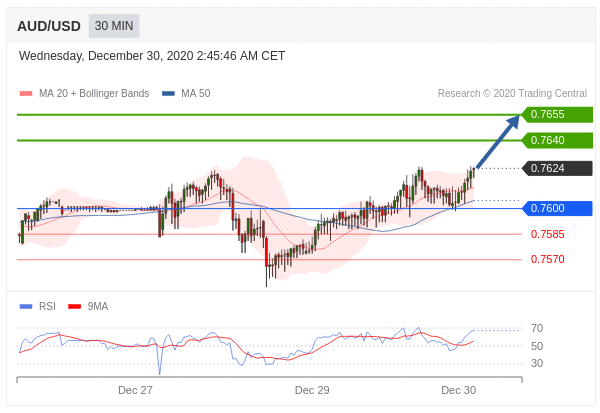Select the date and time stamp text
This screenshot has width=600, height=413.
[x=152, y=56]
